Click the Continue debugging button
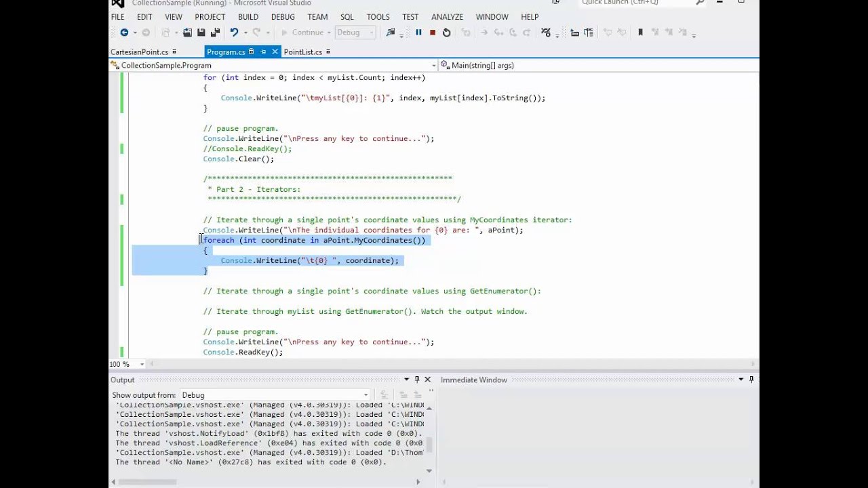The image size is (868, 488). [302, 33]
